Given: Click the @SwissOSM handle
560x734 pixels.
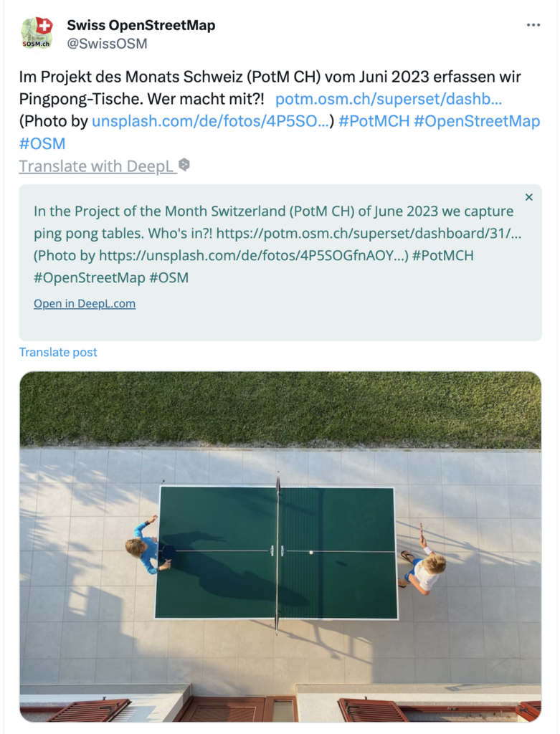Looking at the screenshot, I should click(107, 44).
